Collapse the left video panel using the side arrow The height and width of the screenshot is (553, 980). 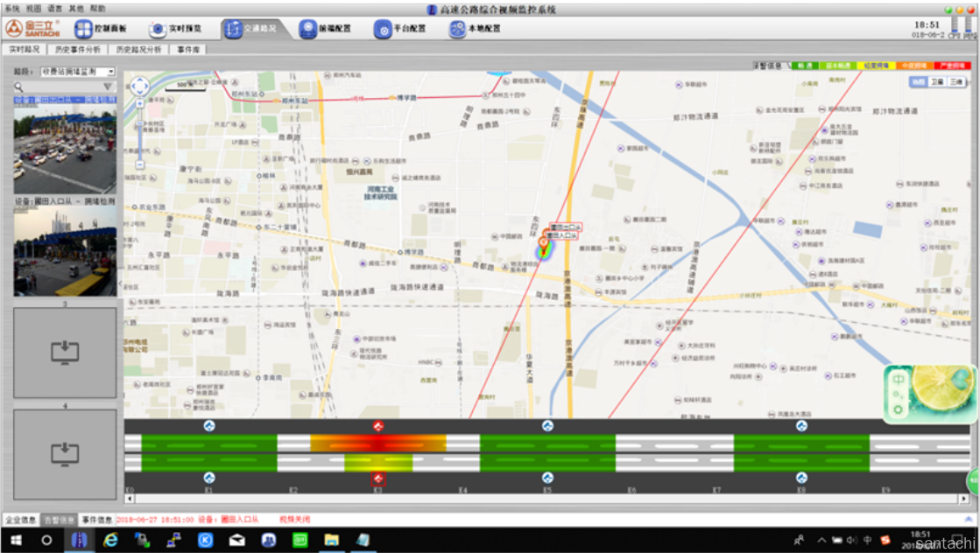(x=120, y=283)
